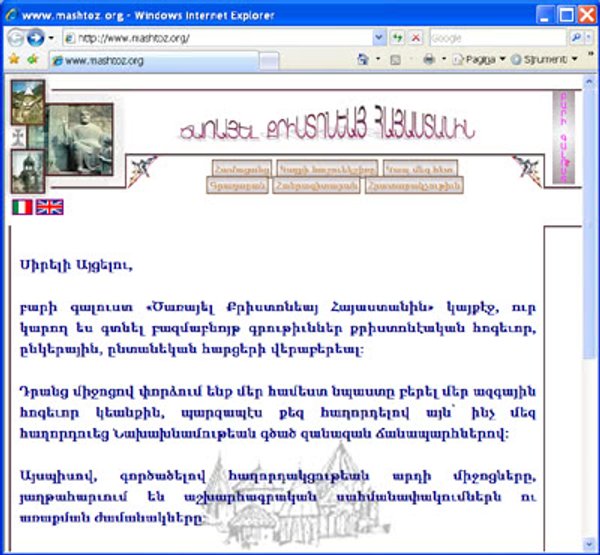Click the browser Back arrow button
The image size is (600, 555).
pyautogui.click(x=15, y=38)
